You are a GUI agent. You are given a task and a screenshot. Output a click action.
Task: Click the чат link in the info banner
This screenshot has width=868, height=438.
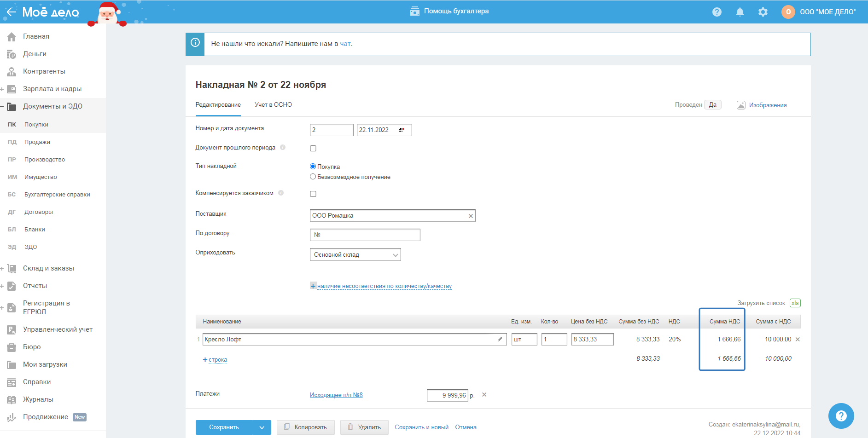[345, 44]
